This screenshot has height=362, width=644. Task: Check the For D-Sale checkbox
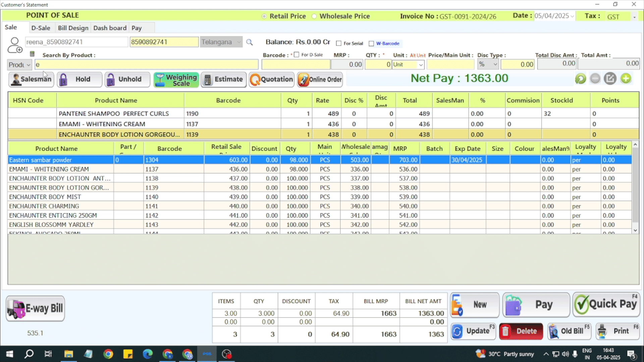click(297, 55)
